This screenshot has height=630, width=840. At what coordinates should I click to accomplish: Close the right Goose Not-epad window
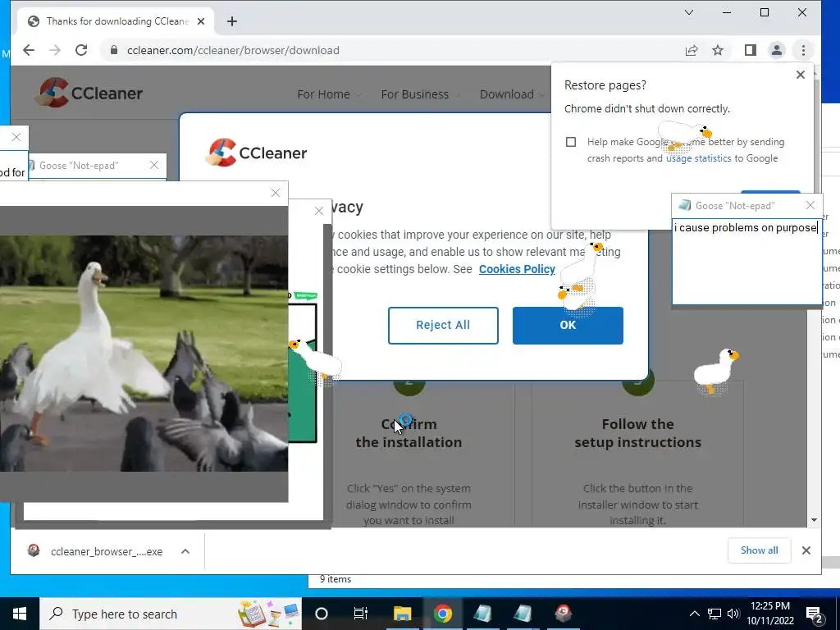[x=810, y=205]
